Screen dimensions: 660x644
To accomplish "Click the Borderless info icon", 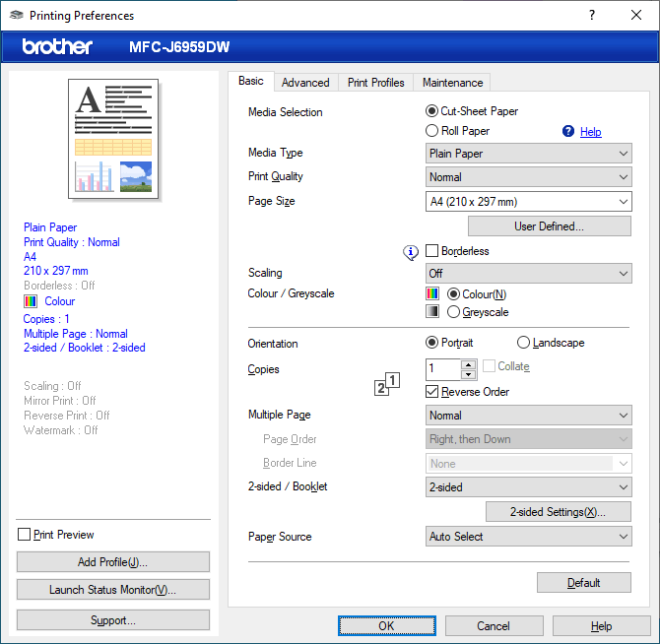I will [x=412, y=252].
